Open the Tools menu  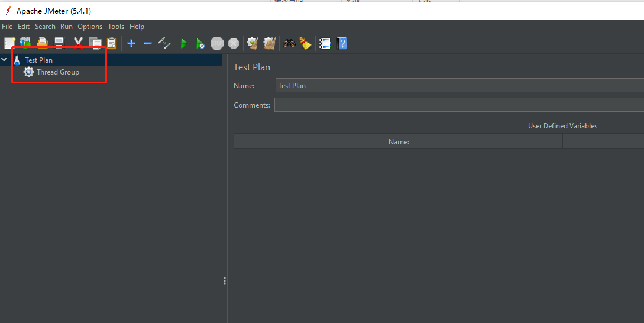(116, 26)
